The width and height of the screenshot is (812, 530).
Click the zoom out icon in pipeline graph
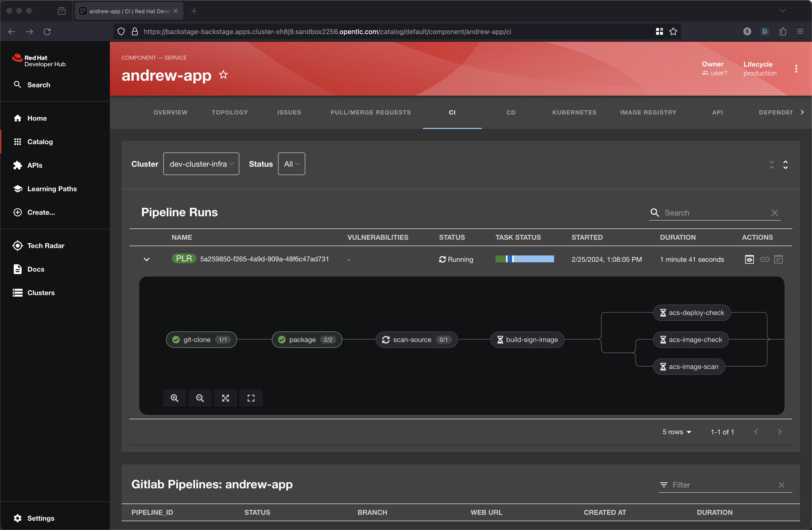[200, 398]
